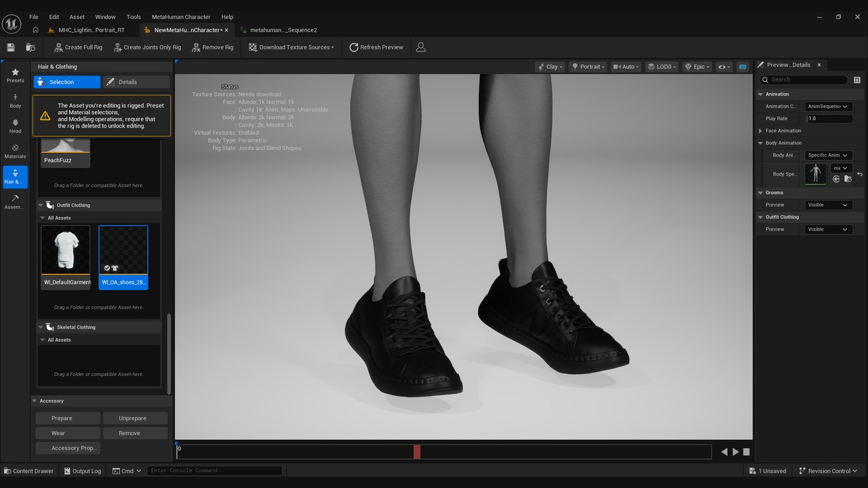Expand the Face Animation section
Viewport: 868px width, 488px height.
pos(761,131)
